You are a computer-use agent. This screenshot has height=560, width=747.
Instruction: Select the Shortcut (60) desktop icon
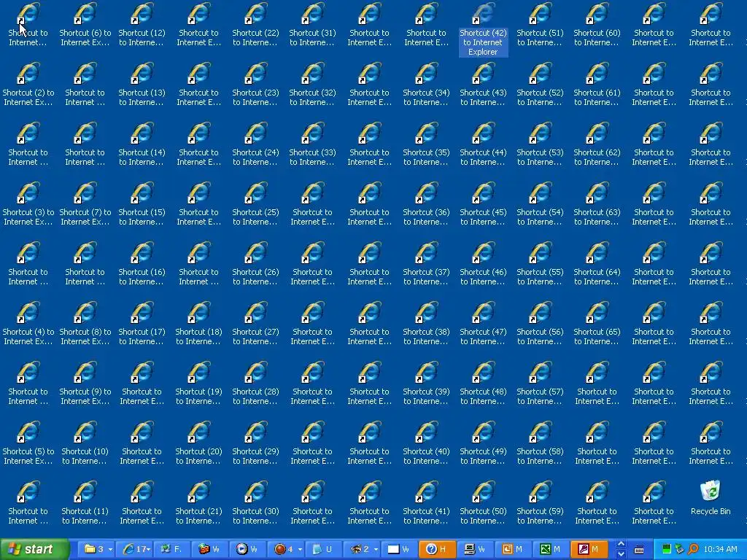(x=597, y=24)
